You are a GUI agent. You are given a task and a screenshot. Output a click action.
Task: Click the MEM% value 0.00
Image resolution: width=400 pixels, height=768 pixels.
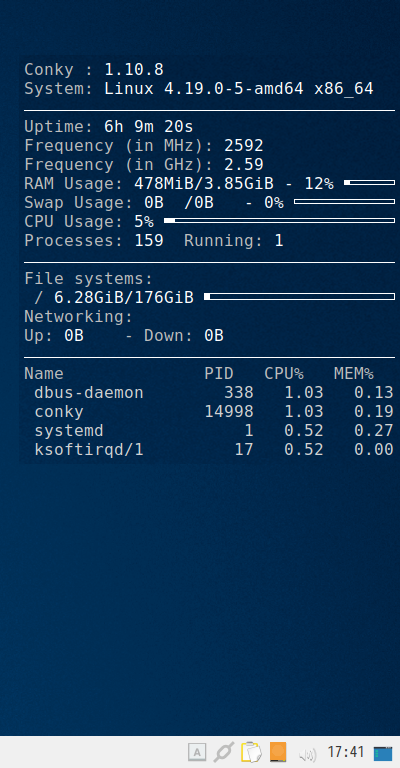374,450
